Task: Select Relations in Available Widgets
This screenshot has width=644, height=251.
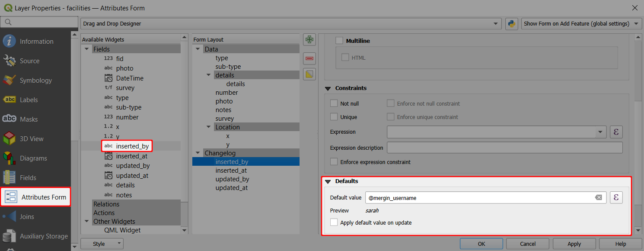Action: pyautogui.click(x=106, y=204)
